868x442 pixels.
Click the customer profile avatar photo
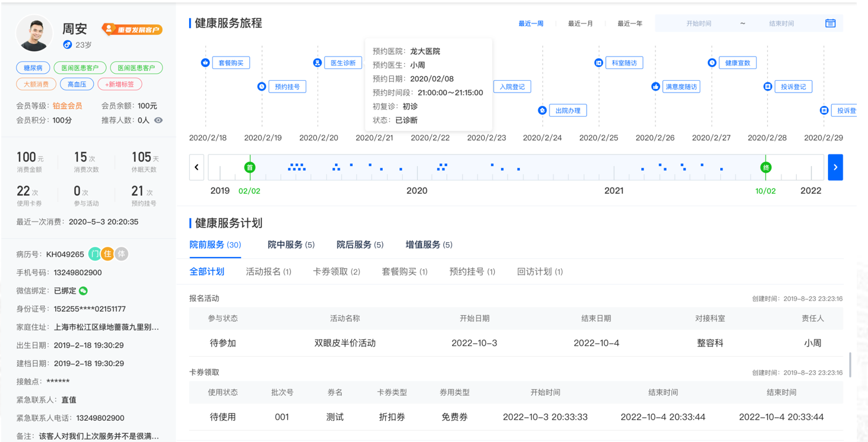pos(35,34)
